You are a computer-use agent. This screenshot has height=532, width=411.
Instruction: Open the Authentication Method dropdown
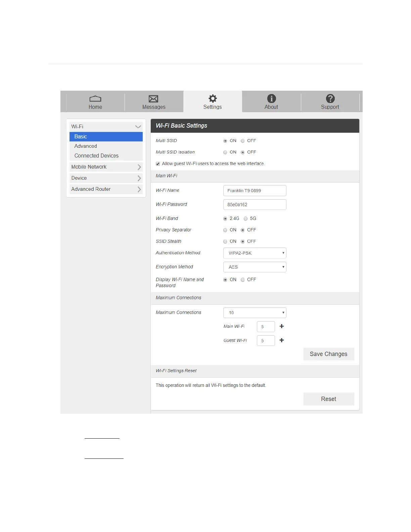pyautogui.click(x=255, y=253)
